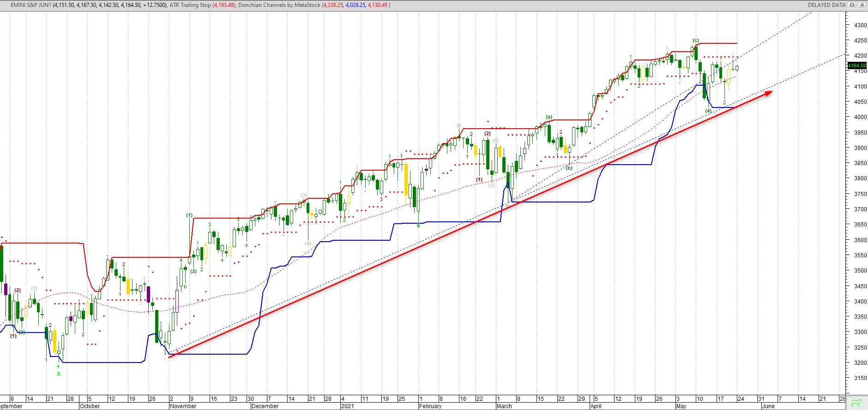Click the 3500 price axis label
The image size is (868, 410).
coord(860,271)
